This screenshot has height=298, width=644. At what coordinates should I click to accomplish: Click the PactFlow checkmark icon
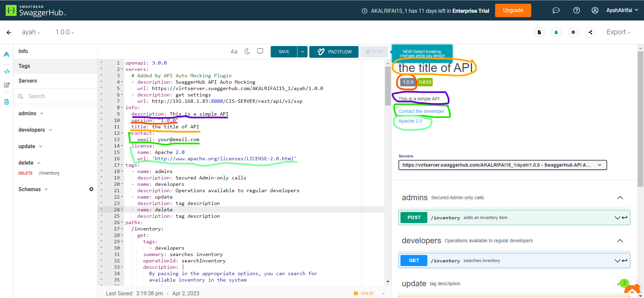[321, 52]
